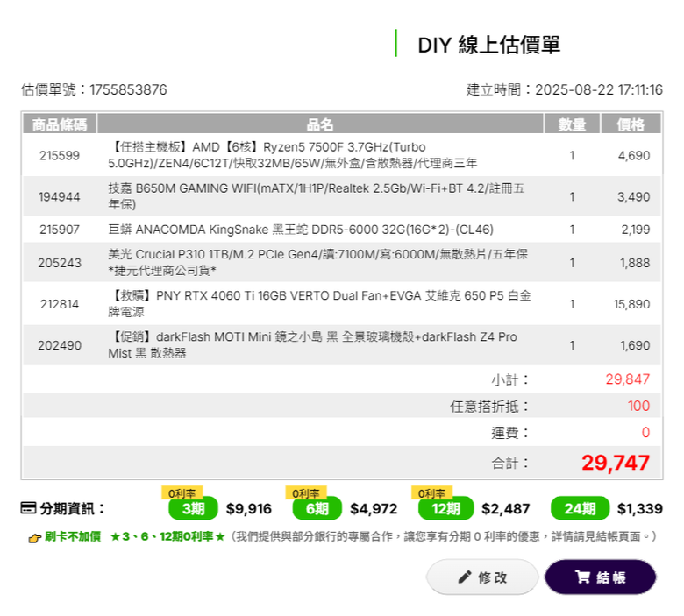
Task: Click the $9,916 installment amount
Action: coord(249,509)
